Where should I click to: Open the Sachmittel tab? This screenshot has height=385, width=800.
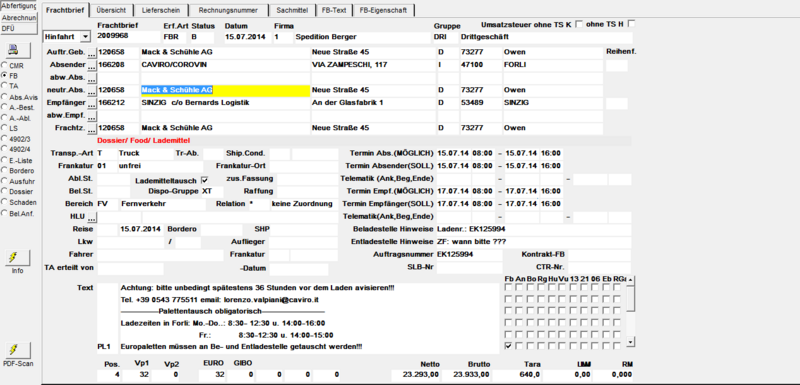tap(292, 10)
